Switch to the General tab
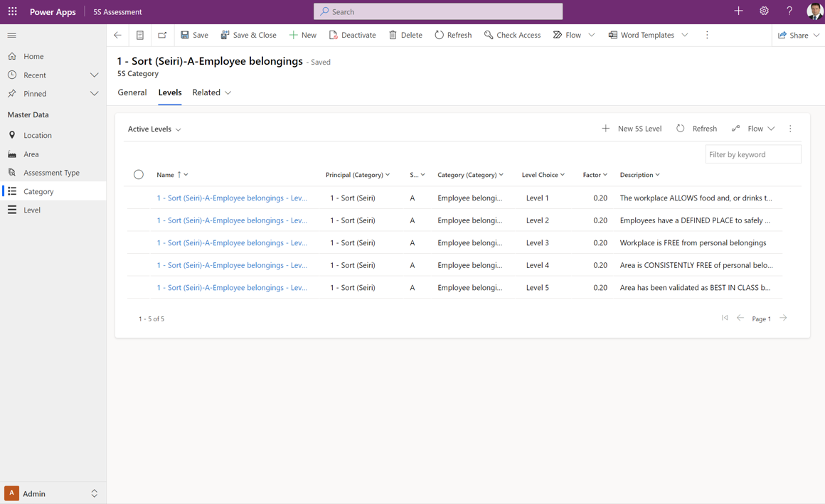825x504 pixels. [132, 92]
